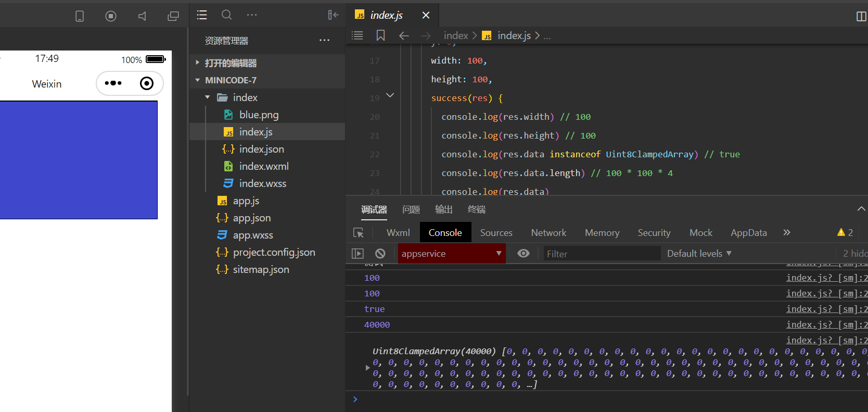
Task: Click the bookmark icon in editor toolbar
Action: pyautogui.click(x=380, y=35)
